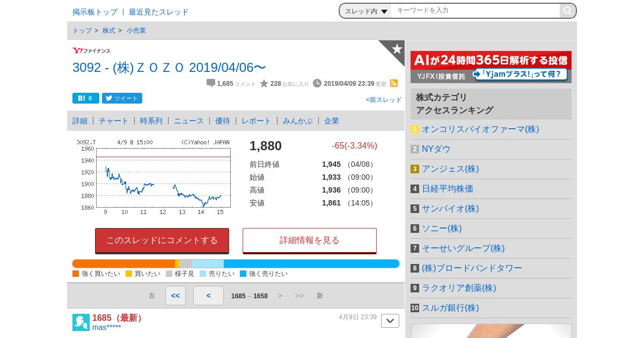Image resolution: width=644 pixels, height=338 pixels.
Task: Open thread title 3092 - (株)ZOZO
Action: pos(169,68)
